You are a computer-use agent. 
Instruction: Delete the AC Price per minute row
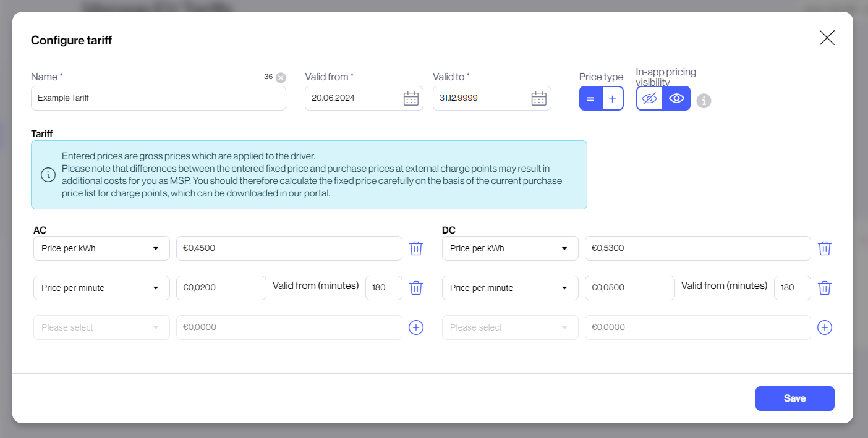pyautogui.click(x=416, y=288)
